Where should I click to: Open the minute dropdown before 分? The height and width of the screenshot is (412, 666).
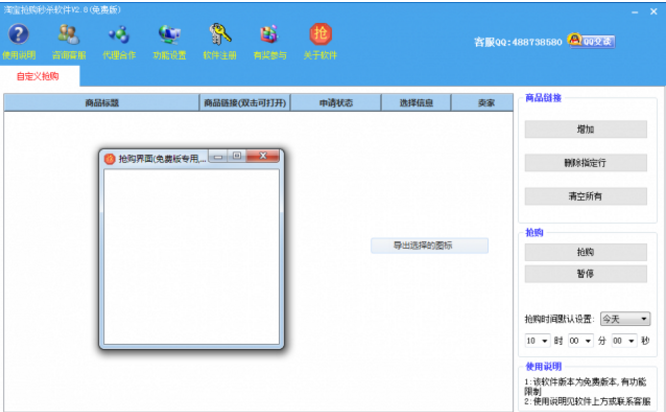[581, 341]
